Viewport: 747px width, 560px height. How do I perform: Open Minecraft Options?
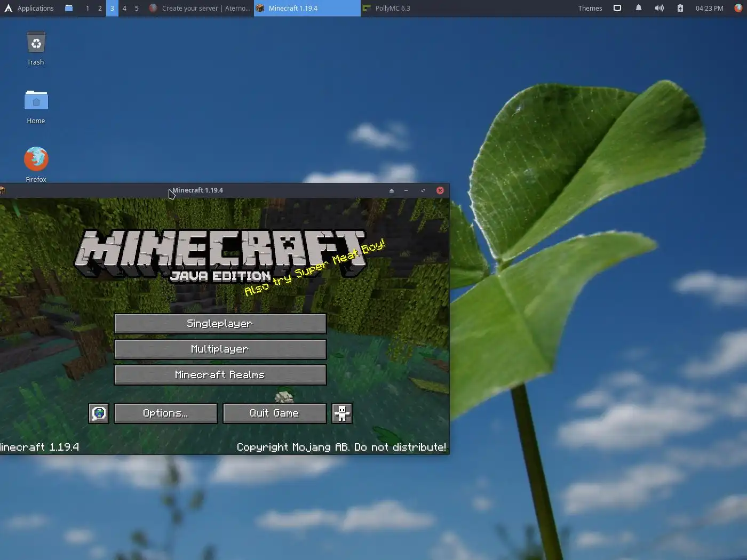pyautogui.click(x=165, y=413)
